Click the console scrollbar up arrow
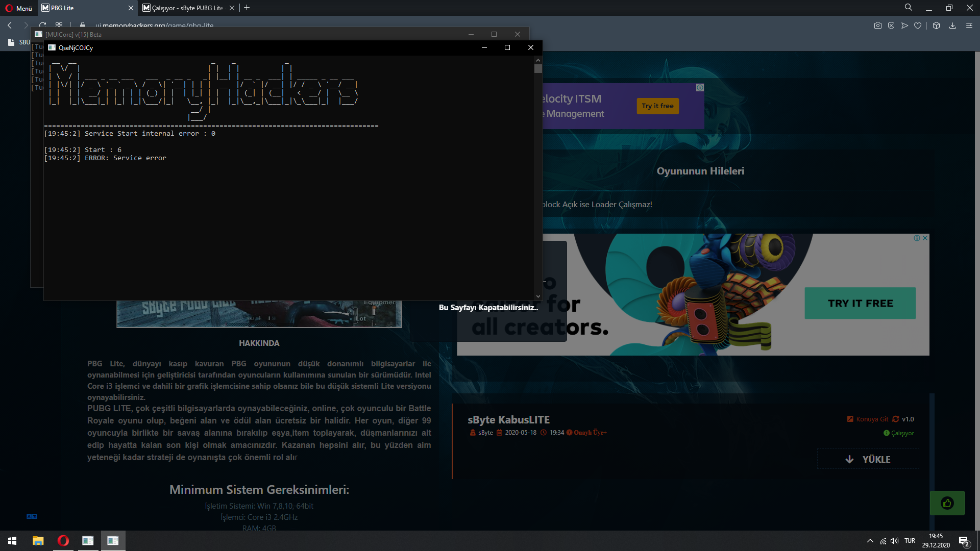Viewport: 980px width, 551px height. click(538, 60)
